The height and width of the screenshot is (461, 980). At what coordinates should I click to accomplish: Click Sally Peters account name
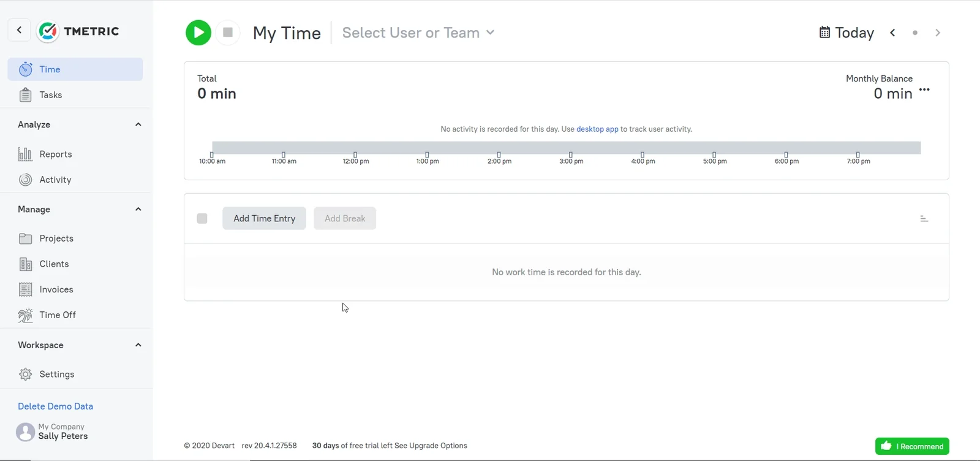click(x=63, y=436)
